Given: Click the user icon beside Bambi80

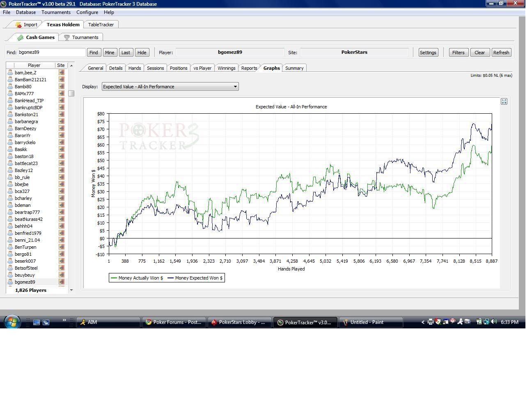Looking at the screenshot, I should coord(10,87).
